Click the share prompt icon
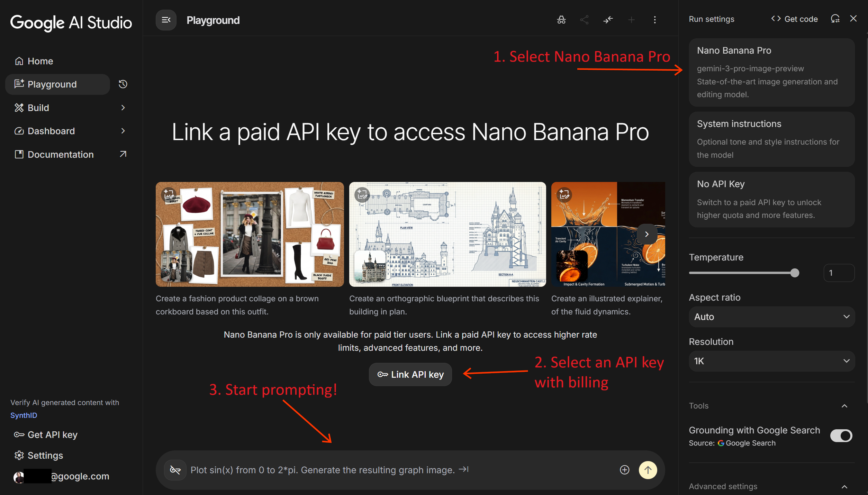The height and width of the screenshot is (495, 868). click(584, 20)
